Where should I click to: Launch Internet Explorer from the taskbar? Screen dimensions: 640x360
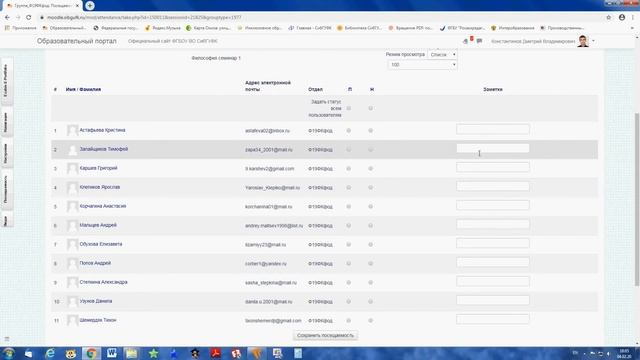point(50,353)
